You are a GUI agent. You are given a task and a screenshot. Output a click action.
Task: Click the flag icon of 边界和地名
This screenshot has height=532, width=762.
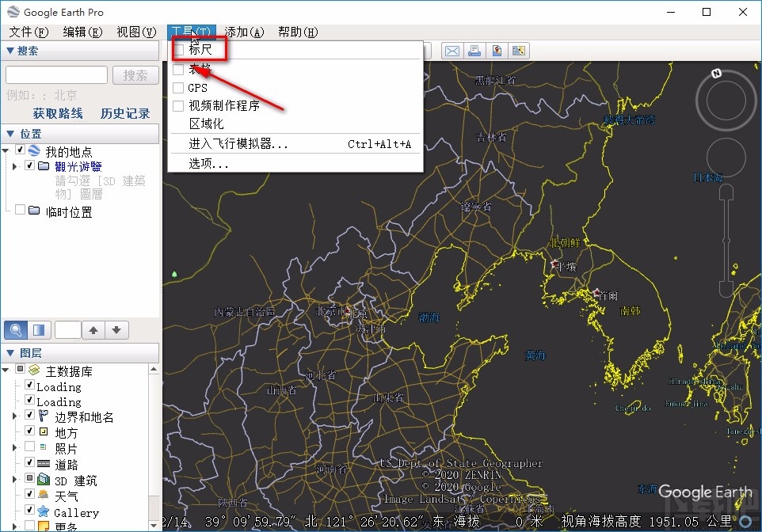pos(44,416)
